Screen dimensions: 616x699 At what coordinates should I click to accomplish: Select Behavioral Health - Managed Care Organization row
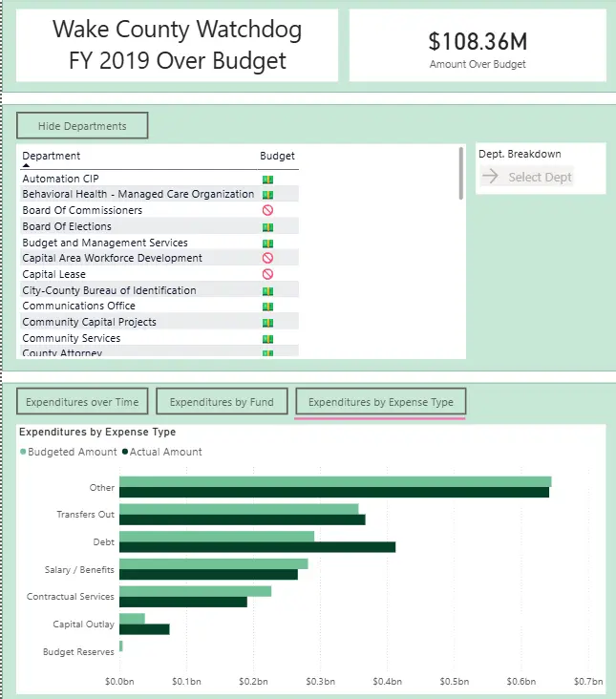tap(159, 194)
